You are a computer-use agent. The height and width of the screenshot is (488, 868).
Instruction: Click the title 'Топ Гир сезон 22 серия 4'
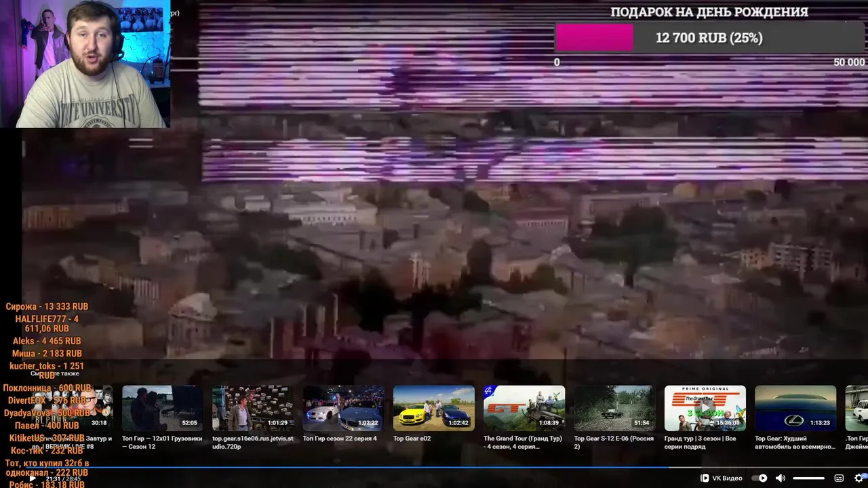pyautogui.click(x=340, y=439)
